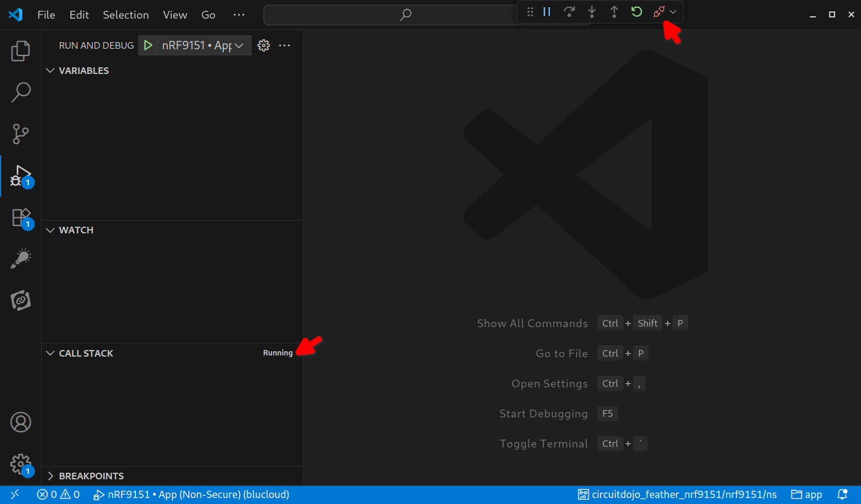This screenshot has width=861, height=504.
Task: Grab the debug toolbar drag handle
Action: 530,11
